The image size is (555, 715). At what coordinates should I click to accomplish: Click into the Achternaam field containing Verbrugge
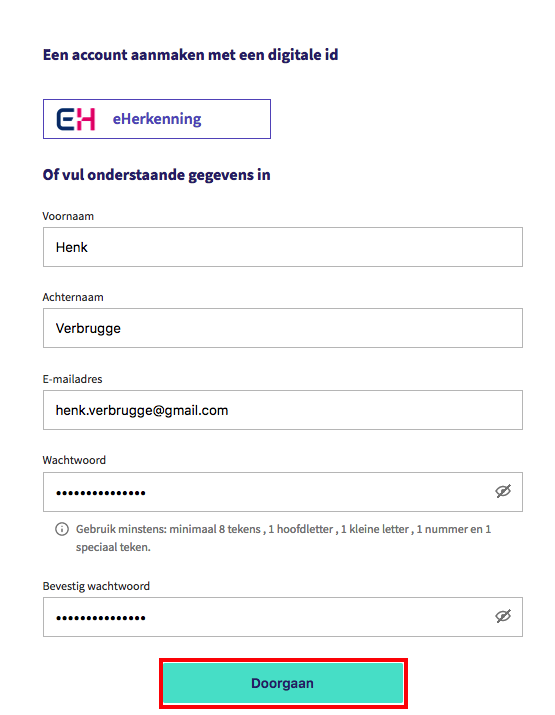pyautogui.click(x=283, y=328)
